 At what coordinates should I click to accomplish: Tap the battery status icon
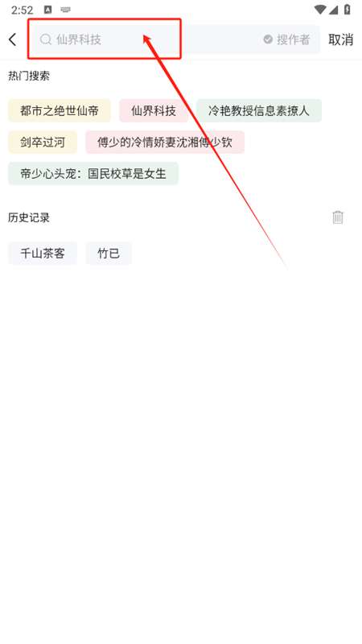pyautogui.click(x=348, y=10)
